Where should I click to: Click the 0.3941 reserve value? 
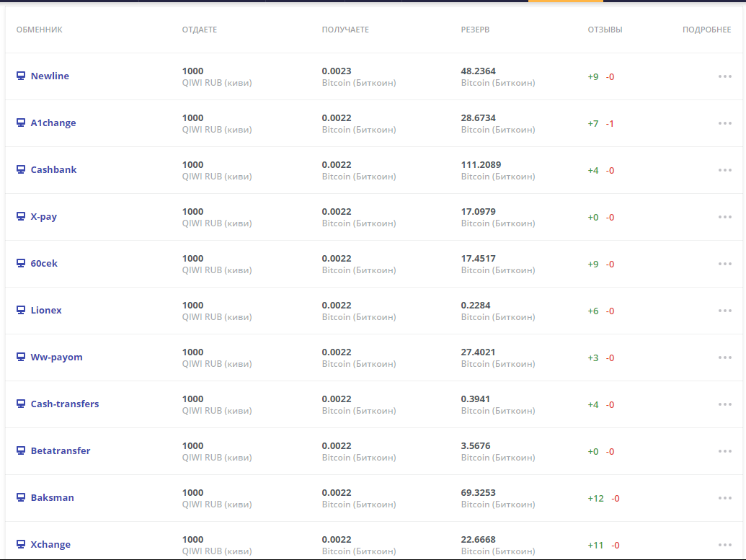coord(475,399)
